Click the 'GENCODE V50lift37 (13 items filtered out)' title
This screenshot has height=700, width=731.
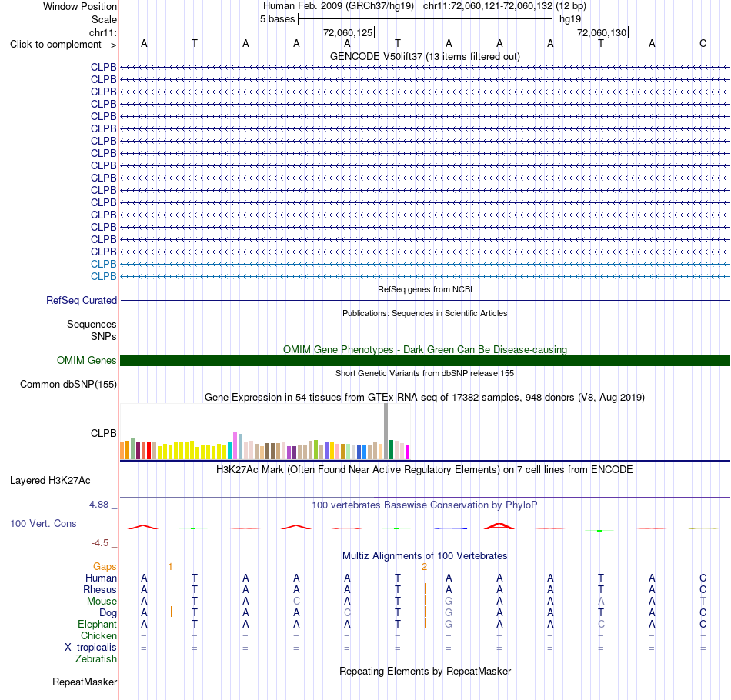point(425,56)
